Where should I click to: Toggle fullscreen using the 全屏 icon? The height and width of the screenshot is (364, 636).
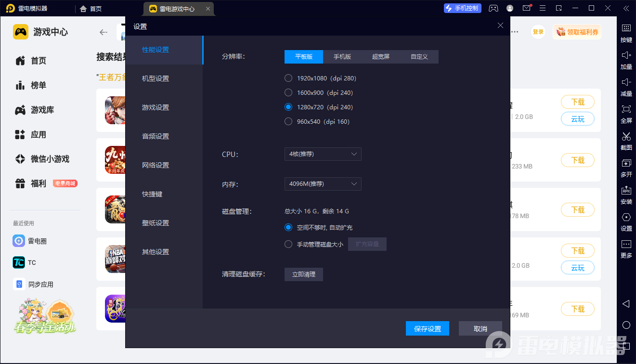626,110
